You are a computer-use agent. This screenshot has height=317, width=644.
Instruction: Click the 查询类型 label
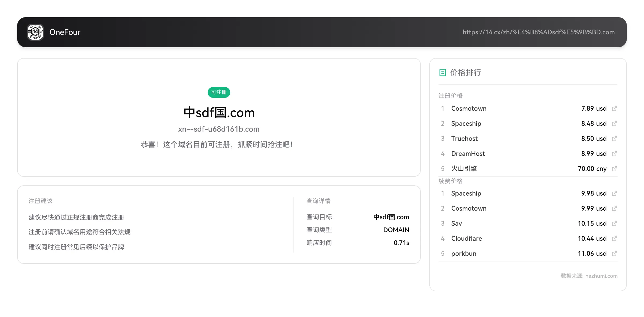[x=319, y=230]
